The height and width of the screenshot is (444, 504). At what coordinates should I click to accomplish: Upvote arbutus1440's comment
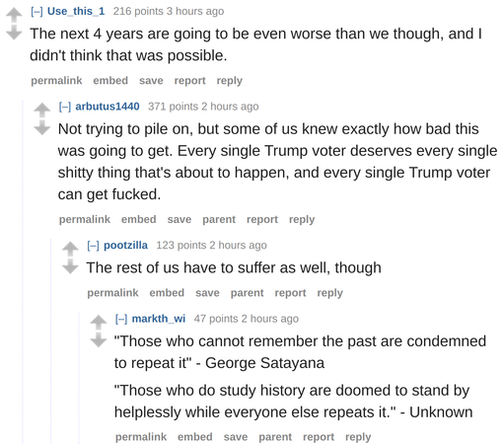coord(42,111)
